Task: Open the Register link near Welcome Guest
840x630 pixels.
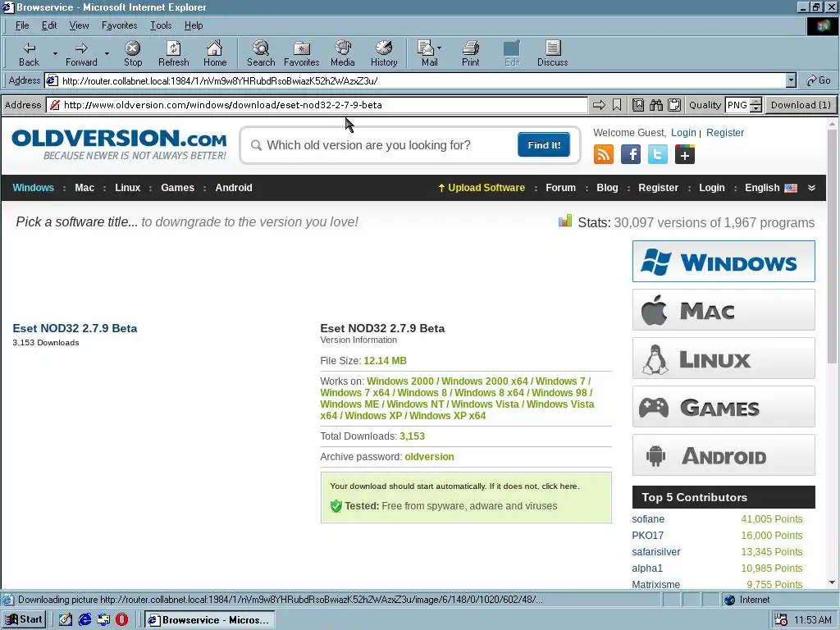Action: pyautogui.click(x=725, y=132)
